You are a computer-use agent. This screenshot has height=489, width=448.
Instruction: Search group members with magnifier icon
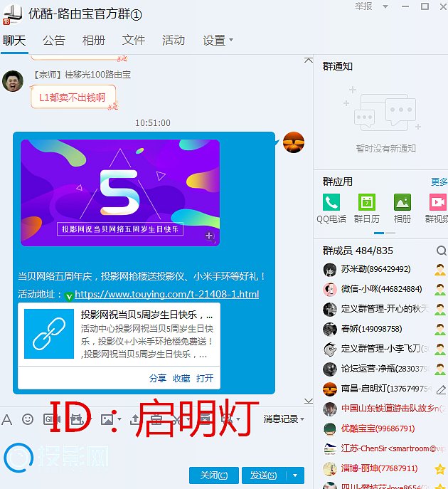click(x=441, y=251)
